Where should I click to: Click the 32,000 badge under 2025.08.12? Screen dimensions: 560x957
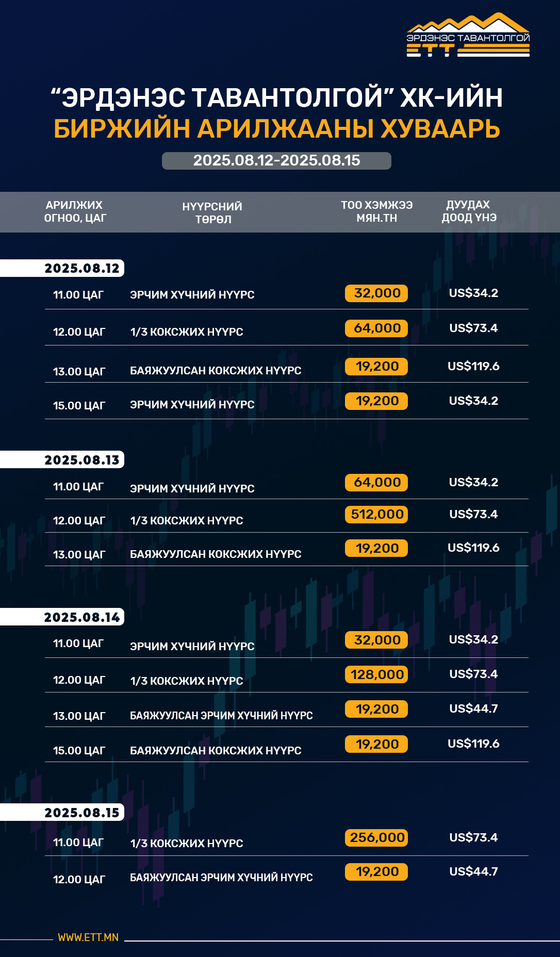pyautogui.click(x=376, y=293)
